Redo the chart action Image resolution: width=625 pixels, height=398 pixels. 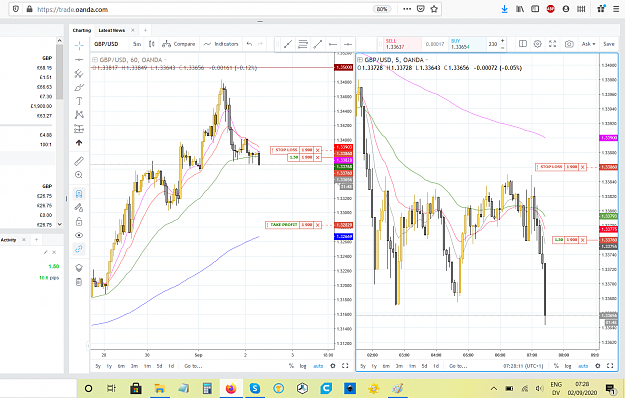click(x=260, y=44)
